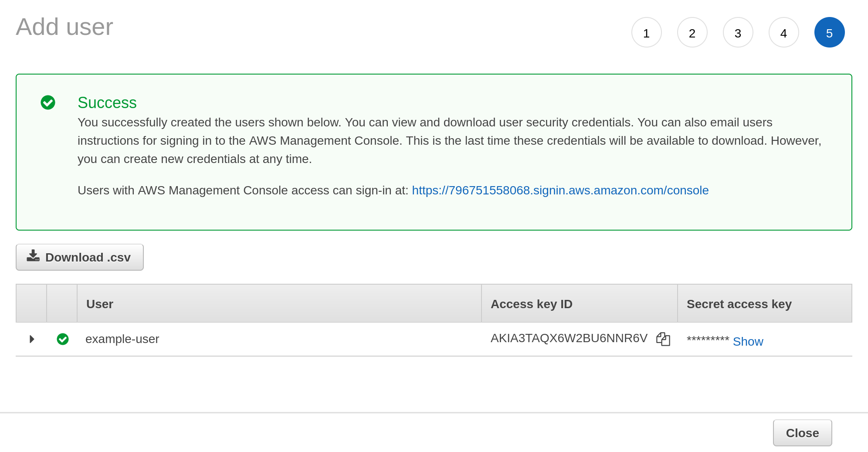Click the status checkmark beside example-user
868x452 pixels.
point(62,339)
